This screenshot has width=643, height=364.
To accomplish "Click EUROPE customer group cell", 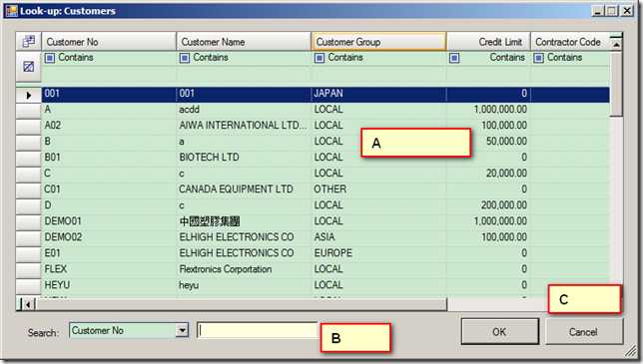I will [379, 253].
